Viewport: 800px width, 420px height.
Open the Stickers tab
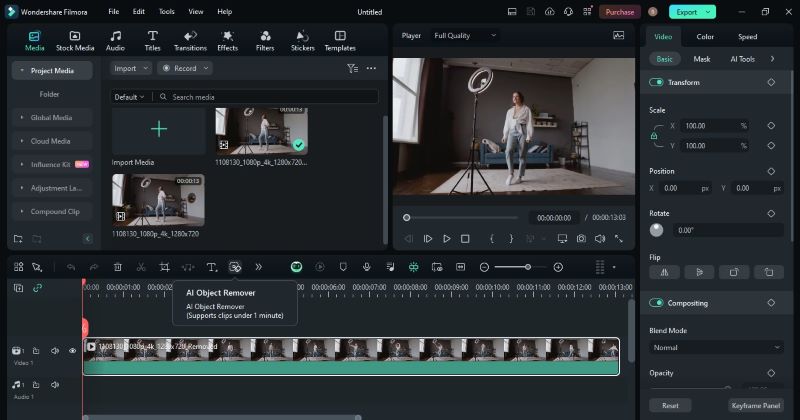[x=303, y=41]
